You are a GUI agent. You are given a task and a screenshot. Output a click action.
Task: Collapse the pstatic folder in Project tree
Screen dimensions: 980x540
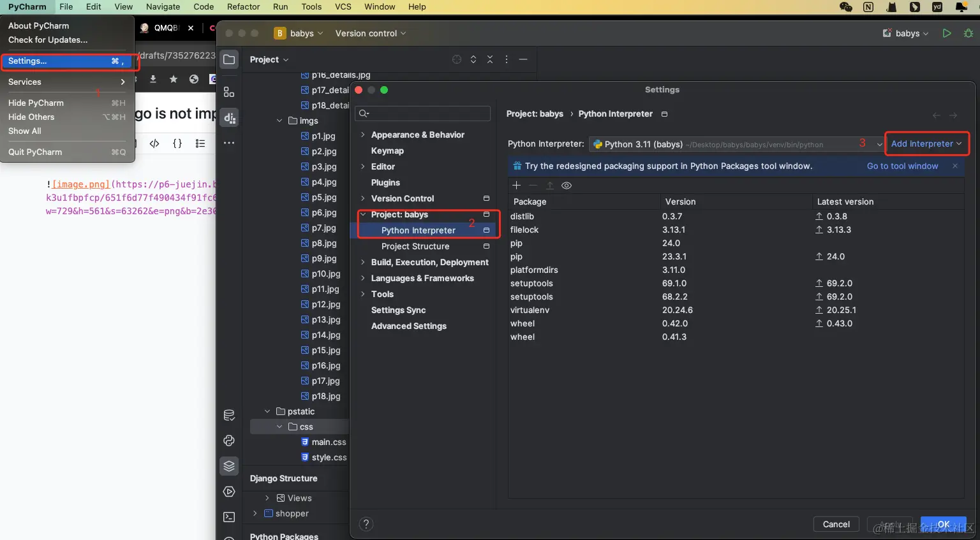[x=267, y=411]
